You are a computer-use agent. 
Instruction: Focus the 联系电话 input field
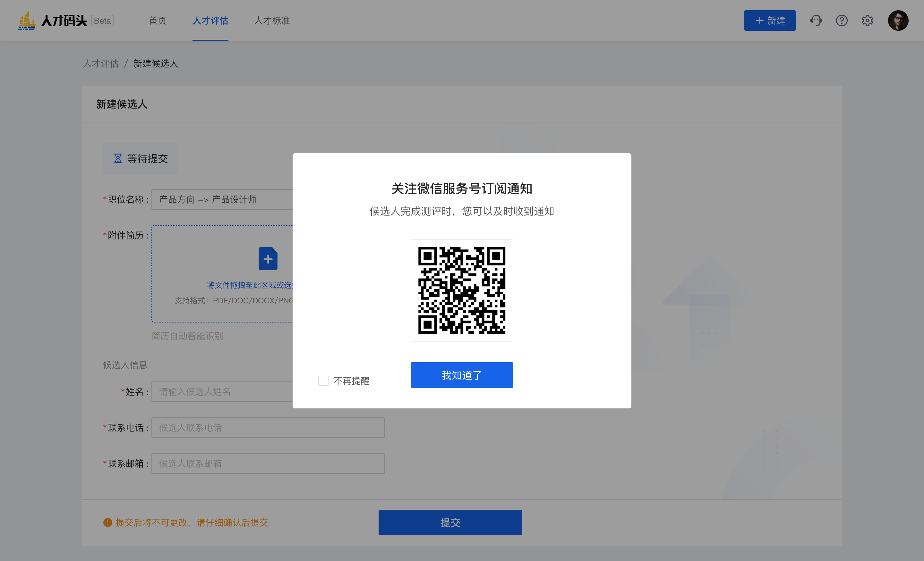[x=268, y=428]
